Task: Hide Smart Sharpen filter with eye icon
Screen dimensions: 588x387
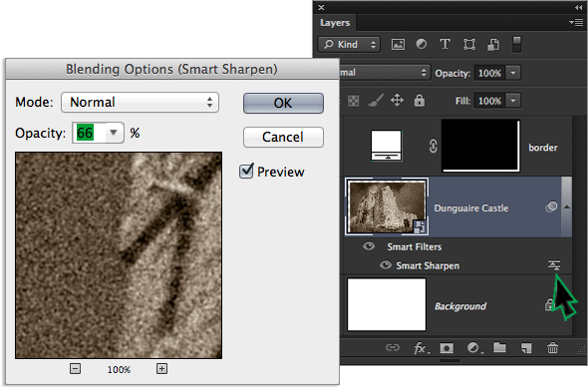Action: [385, 265]
